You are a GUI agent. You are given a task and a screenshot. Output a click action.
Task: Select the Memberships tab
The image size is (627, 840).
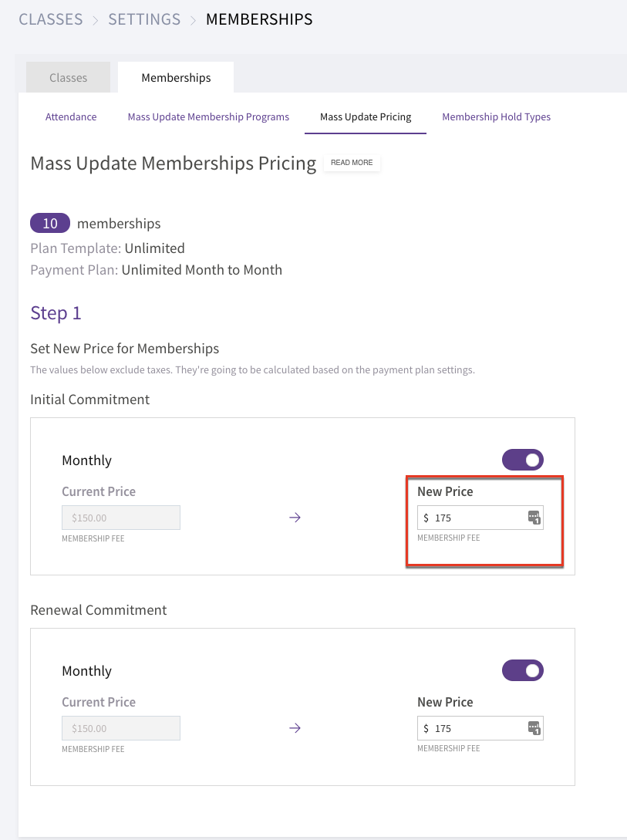(x=176, y=78)
